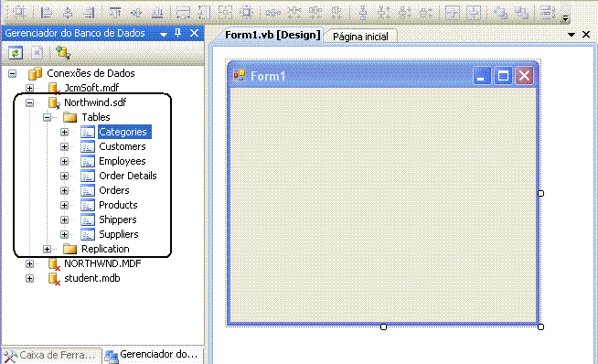Click the Tables folder icon
The width and height of the screenshot is (598, 364).
point(69,117)
